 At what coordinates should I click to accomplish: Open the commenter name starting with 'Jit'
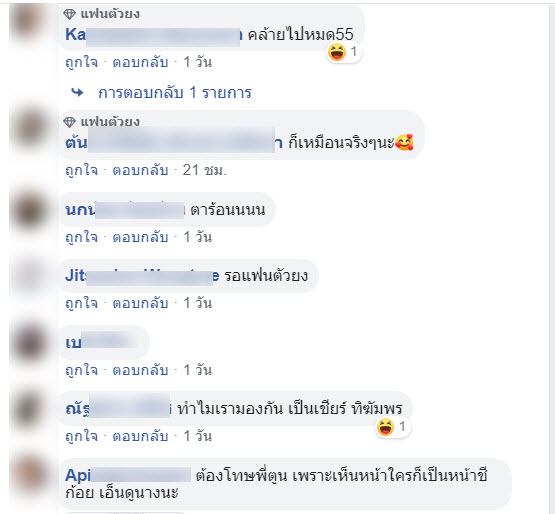[142, 275]
